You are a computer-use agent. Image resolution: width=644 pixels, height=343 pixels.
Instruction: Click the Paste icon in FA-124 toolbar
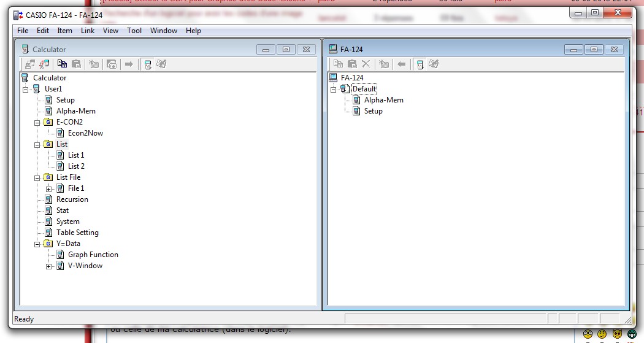click(352, 64)
